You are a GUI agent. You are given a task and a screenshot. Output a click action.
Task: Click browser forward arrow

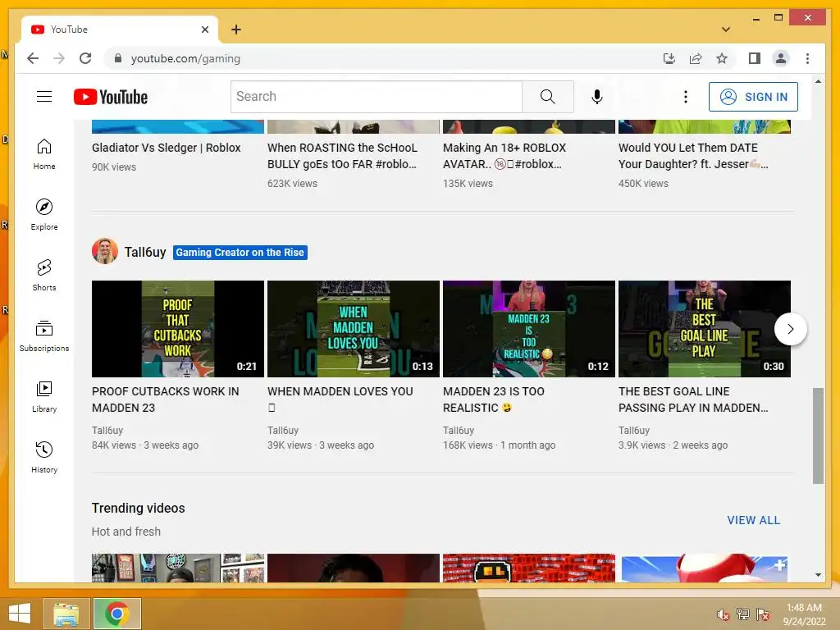[59, 58]
